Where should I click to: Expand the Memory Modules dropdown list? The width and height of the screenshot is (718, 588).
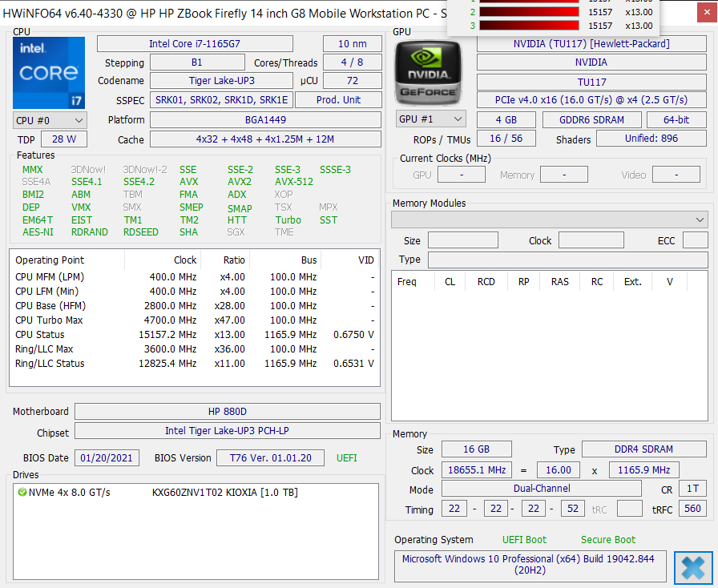549,219
